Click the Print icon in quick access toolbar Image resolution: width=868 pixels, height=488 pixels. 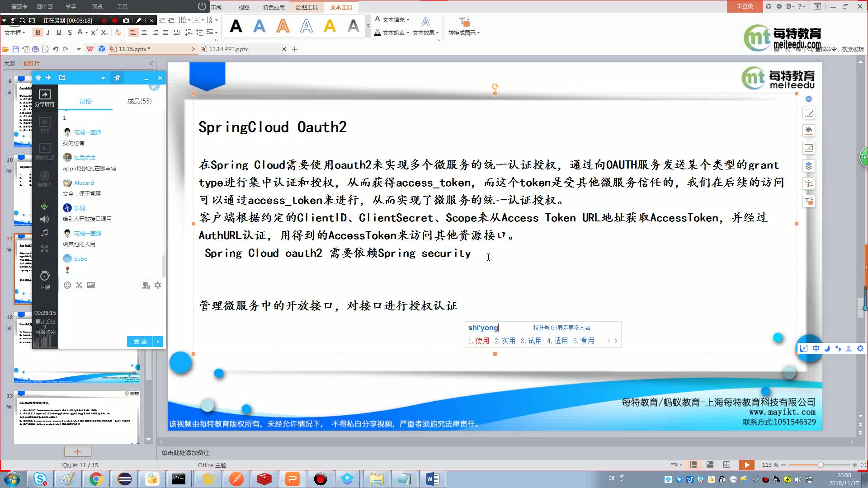36,49
